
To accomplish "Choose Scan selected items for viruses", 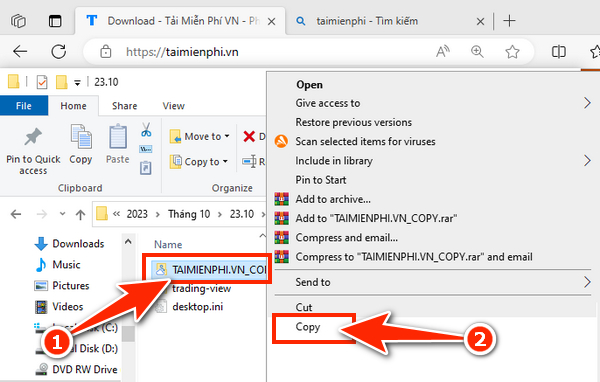I will pos(365,141).
